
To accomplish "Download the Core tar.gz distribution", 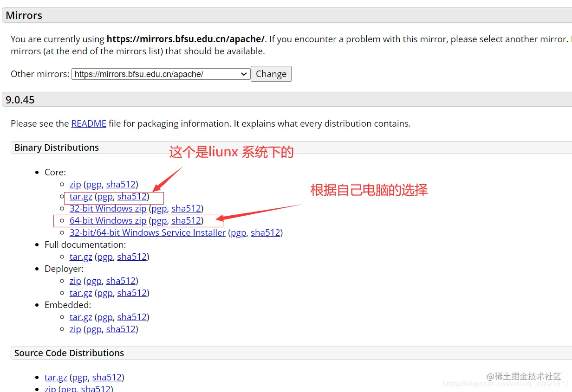I will pos(80,196).
